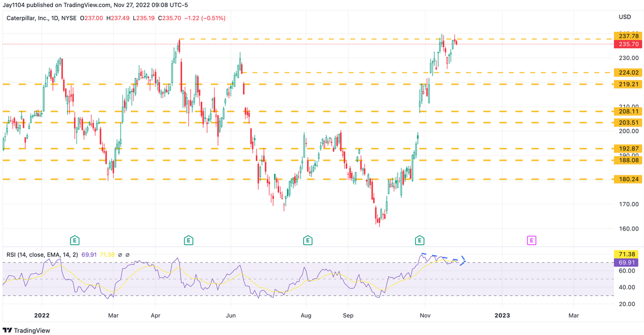Click the 230.00 price axis tick

pyautogui.click(x=628, y=58)
